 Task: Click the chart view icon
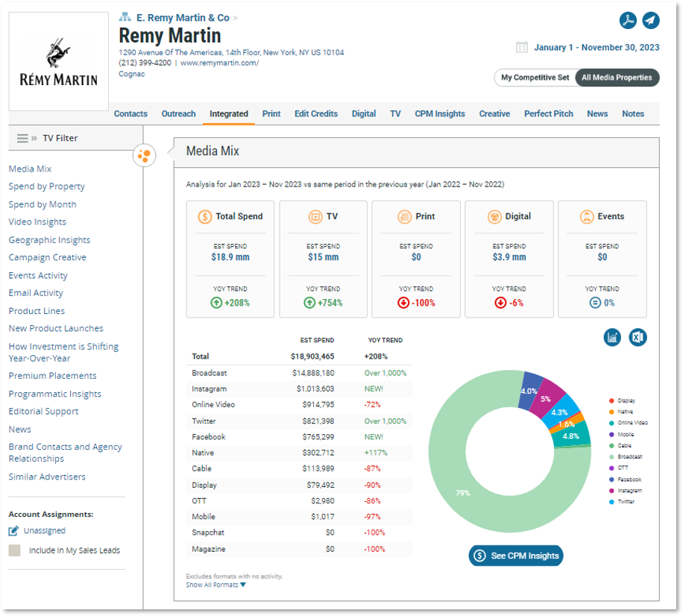tap(612, 337)
